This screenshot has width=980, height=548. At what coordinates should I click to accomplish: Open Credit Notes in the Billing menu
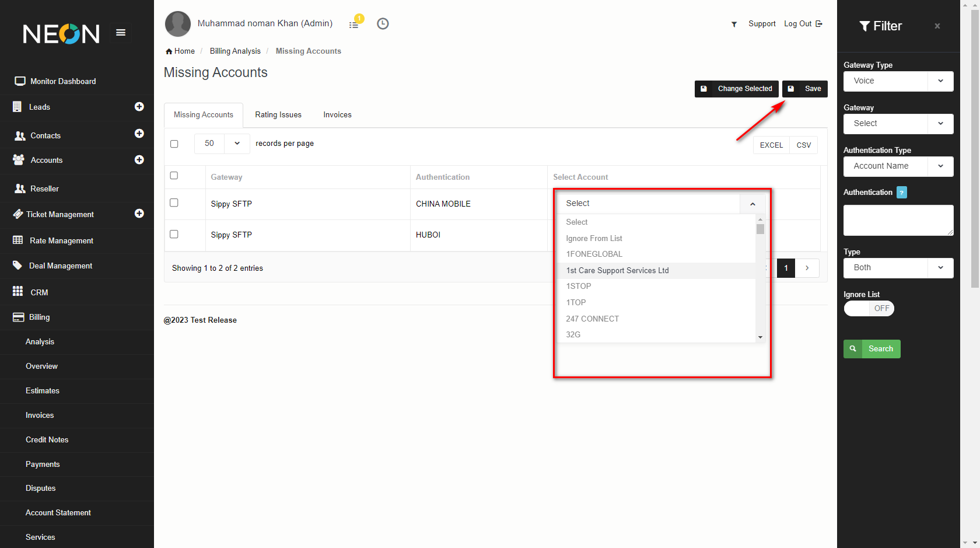pos(47,440)
